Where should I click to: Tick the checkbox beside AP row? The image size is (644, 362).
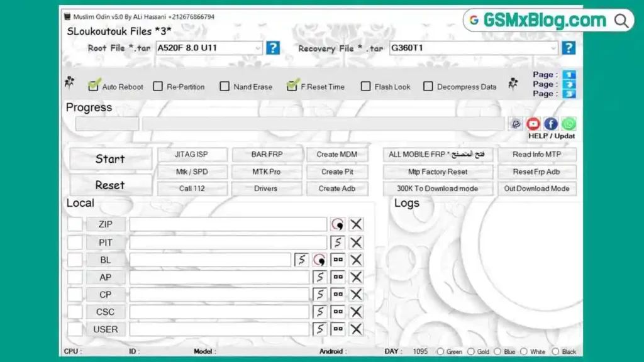click(x=75, y=277)
